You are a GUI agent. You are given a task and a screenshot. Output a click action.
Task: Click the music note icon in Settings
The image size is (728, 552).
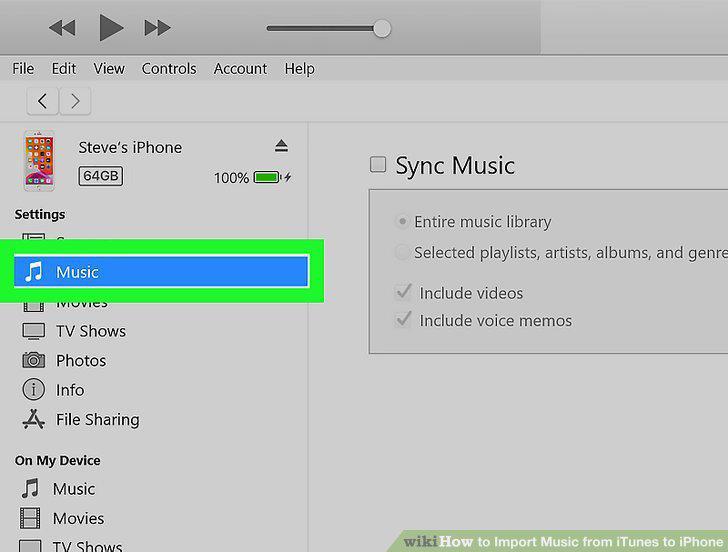point(33,272)
